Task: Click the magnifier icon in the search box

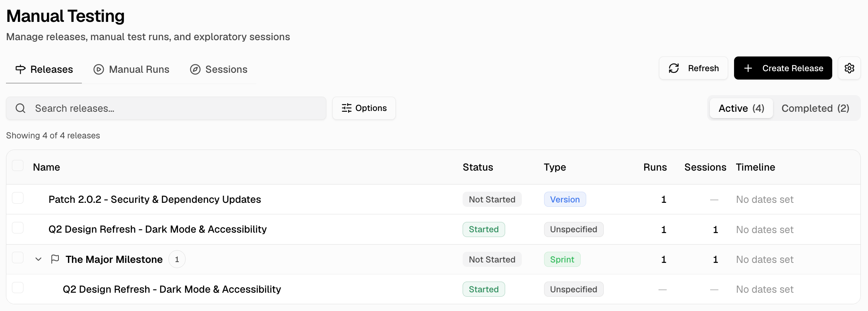Action: tap(21, 108)
